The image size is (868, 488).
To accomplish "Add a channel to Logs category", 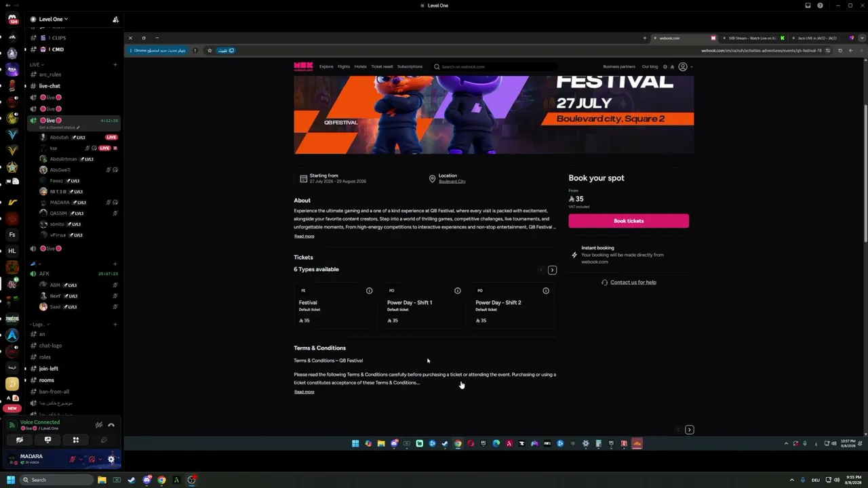I will pos(115,324).
